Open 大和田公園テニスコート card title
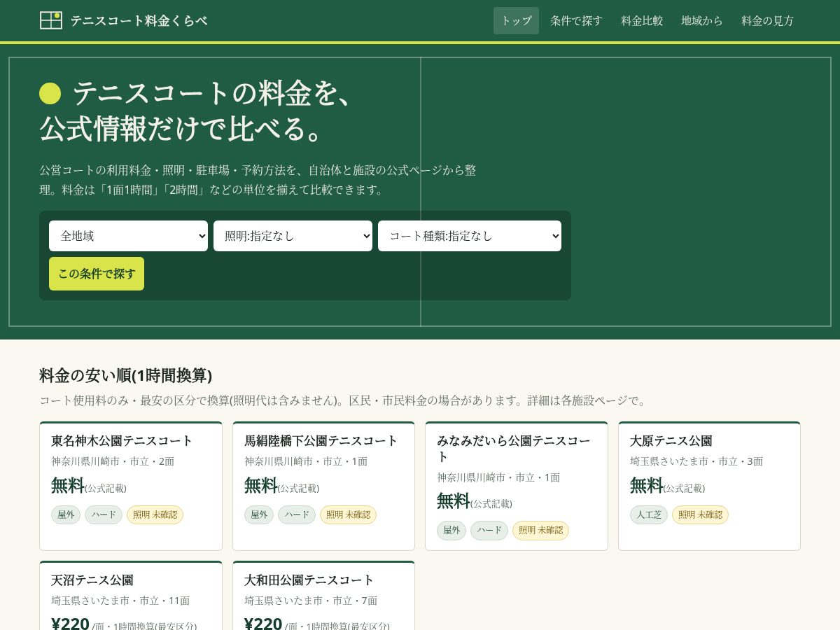Viewport: 840px width, 630px height. tap(309, 580)
